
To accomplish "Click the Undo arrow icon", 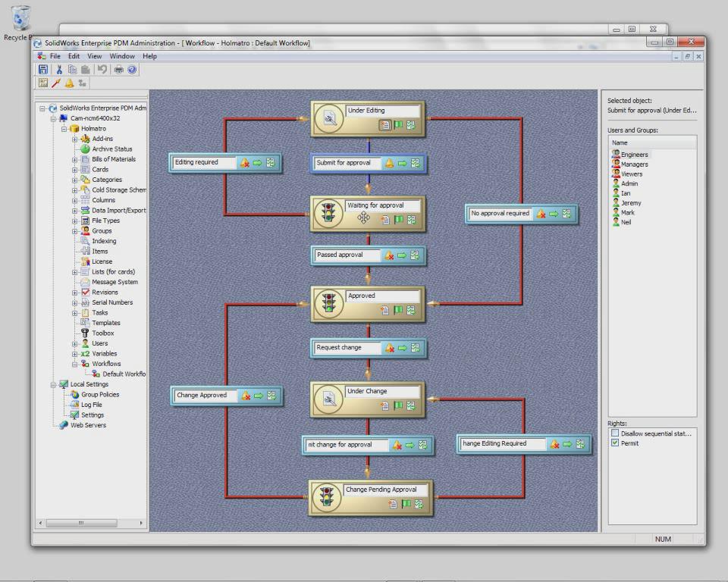I will pos(102,70).
